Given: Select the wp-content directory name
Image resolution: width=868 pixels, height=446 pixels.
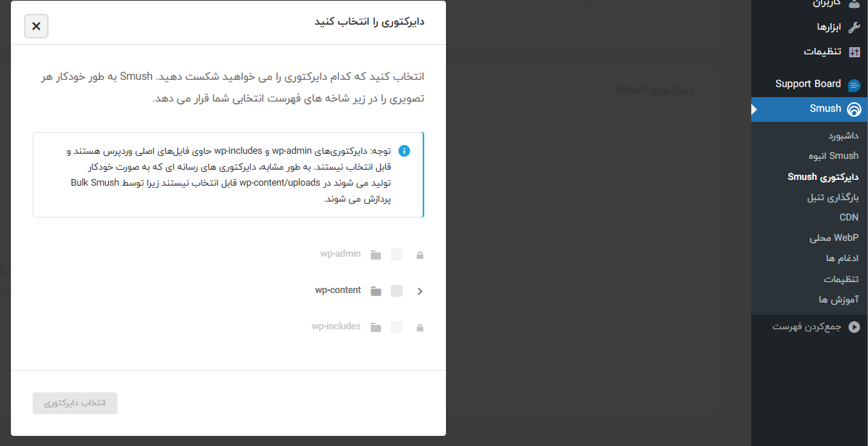Looking at the screenshot, I should [338, 290].
